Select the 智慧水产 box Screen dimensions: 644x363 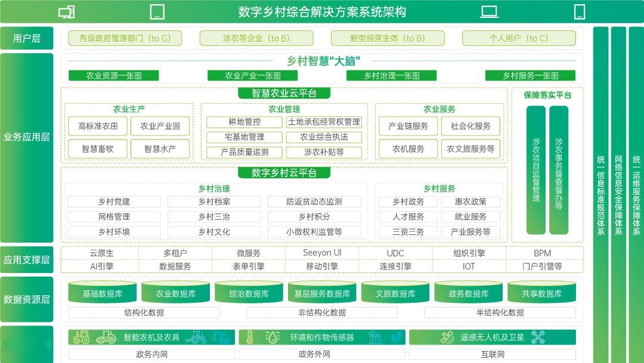(x=160, y=148)
